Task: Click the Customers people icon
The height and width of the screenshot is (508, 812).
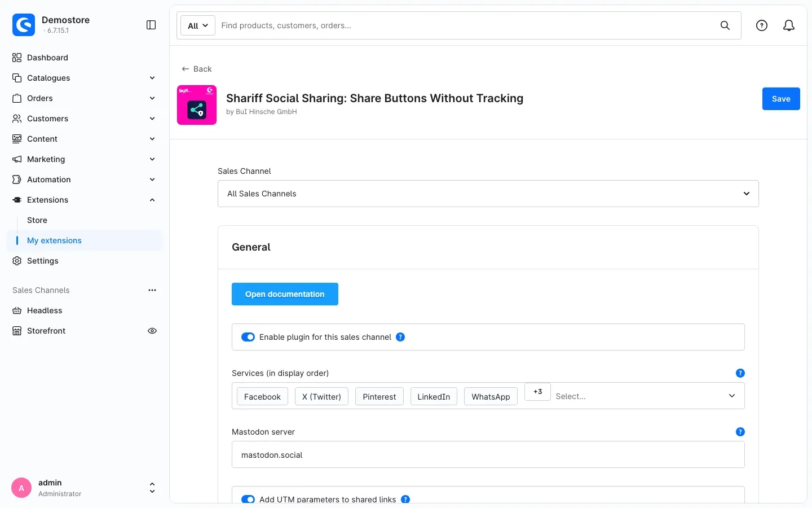Action: tap(17, 119)
